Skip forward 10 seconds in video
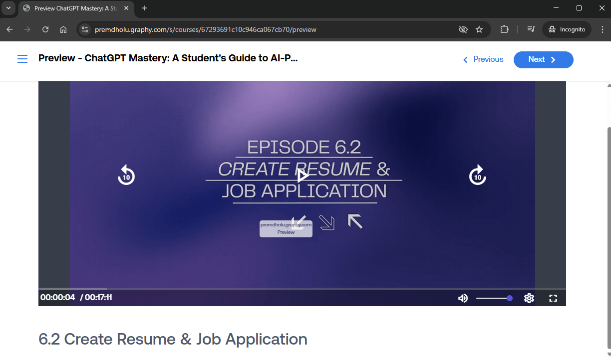The width and height of the screenshot is (611, 364). click(478, 175)
